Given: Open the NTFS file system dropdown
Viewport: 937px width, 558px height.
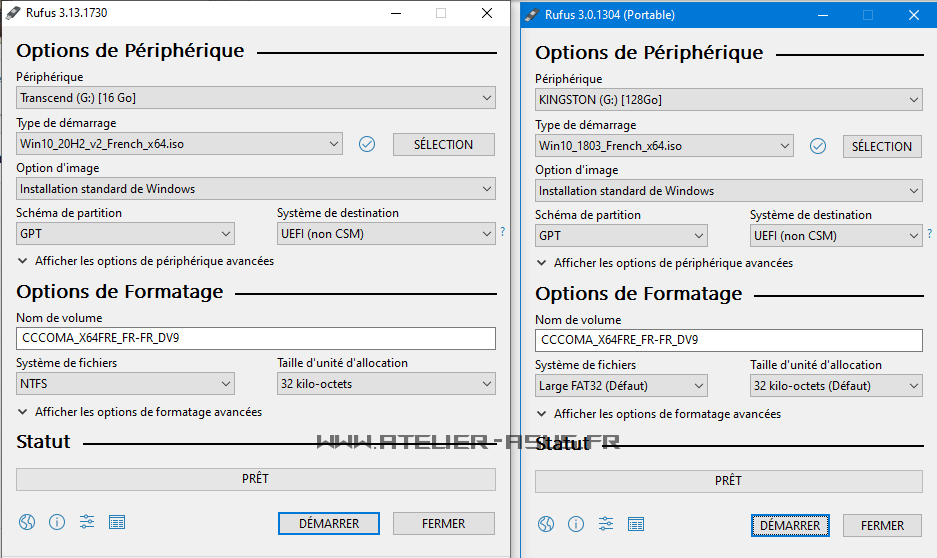Looking at the screenshot, I should tap(125, 384).
